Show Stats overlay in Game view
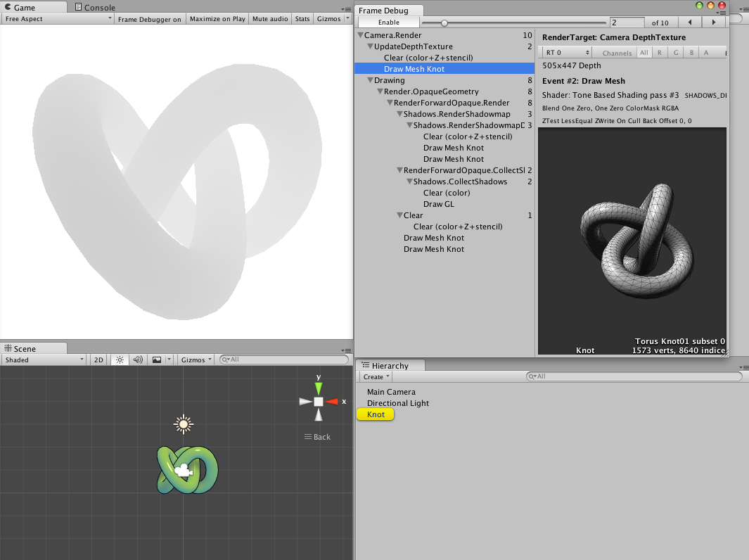Image resolution: width=749 pixels, height=560 pixels. (x=302, y=19)
